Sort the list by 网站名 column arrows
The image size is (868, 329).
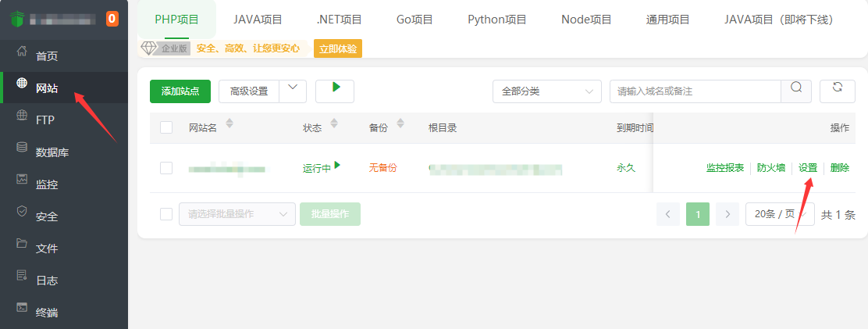click(x=229, y=124)
